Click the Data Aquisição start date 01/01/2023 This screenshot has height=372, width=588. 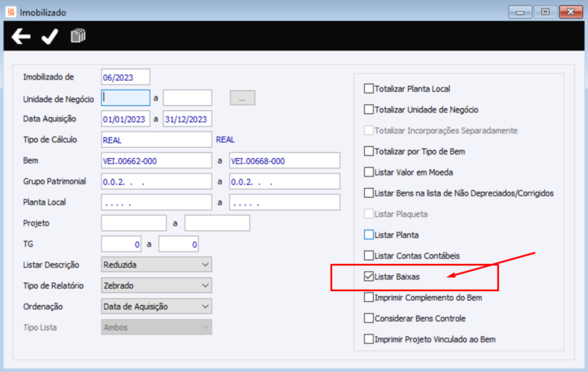tap(126, 119)
